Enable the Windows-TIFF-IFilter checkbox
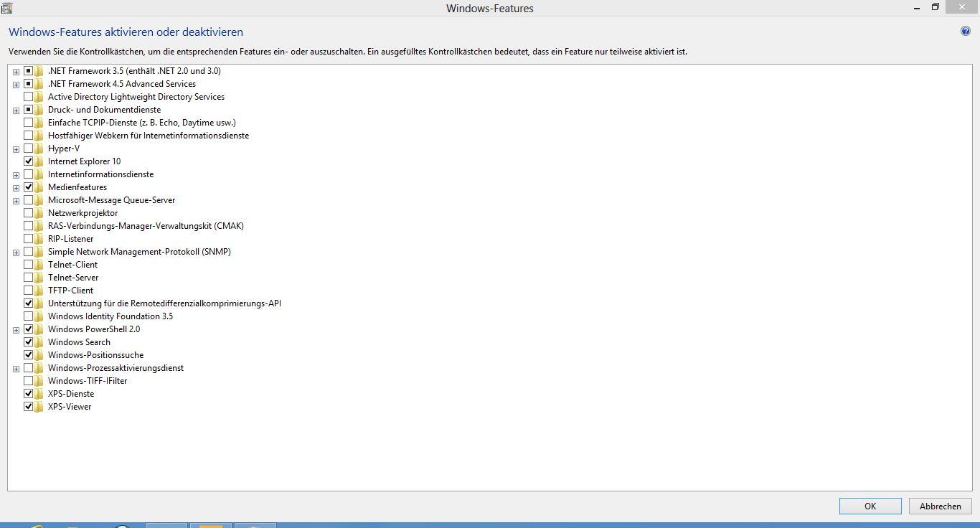 (x=29, y=381)
